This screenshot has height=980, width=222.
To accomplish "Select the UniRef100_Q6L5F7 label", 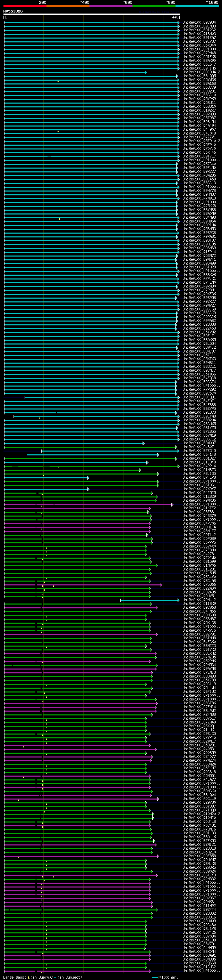I will (x=199, y=64).
